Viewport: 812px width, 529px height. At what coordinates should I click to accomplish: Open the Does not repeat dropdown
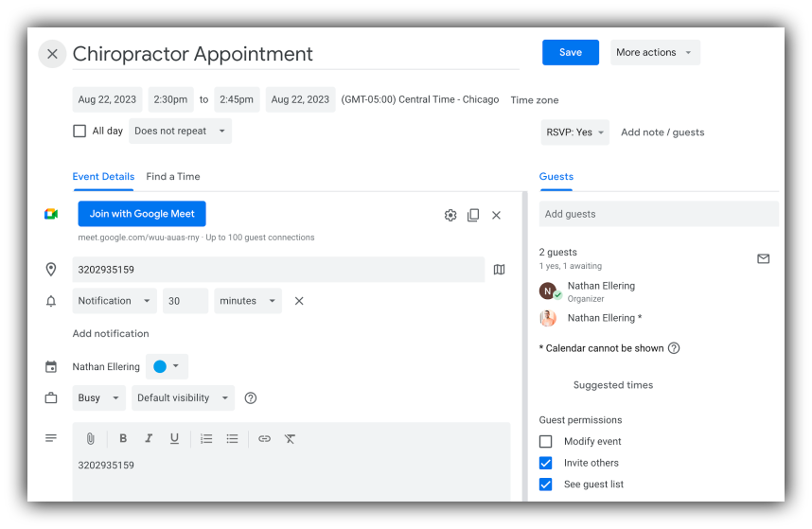(x=180, y=132)
